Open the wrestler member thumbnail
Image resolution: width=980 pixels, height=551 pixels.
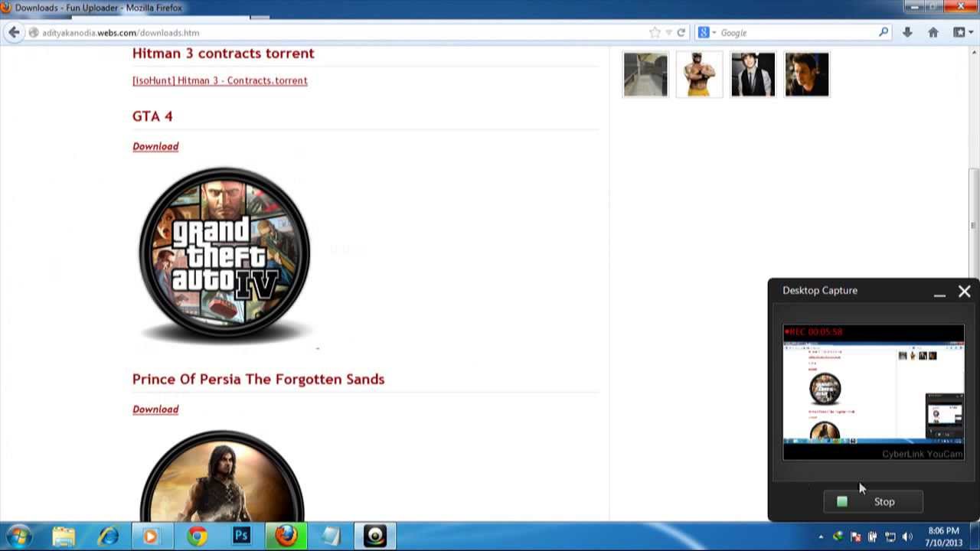[x=699, y=74]
